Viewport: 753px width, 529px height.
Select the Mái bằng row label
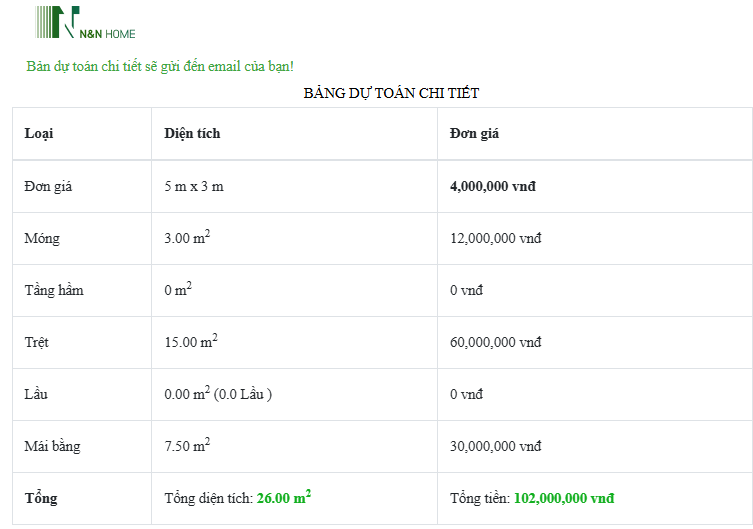point(50,447)
